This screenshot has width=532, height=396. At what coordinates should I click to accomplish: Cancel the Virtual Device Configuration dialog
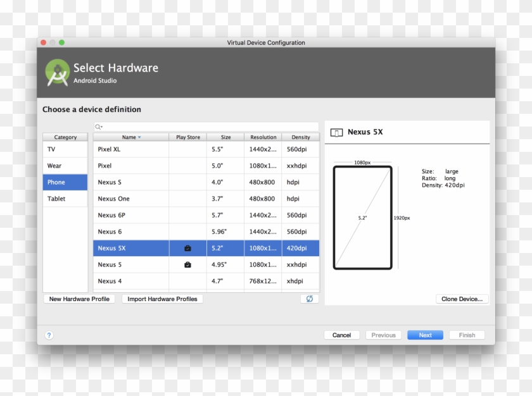[x=341, y=335]
